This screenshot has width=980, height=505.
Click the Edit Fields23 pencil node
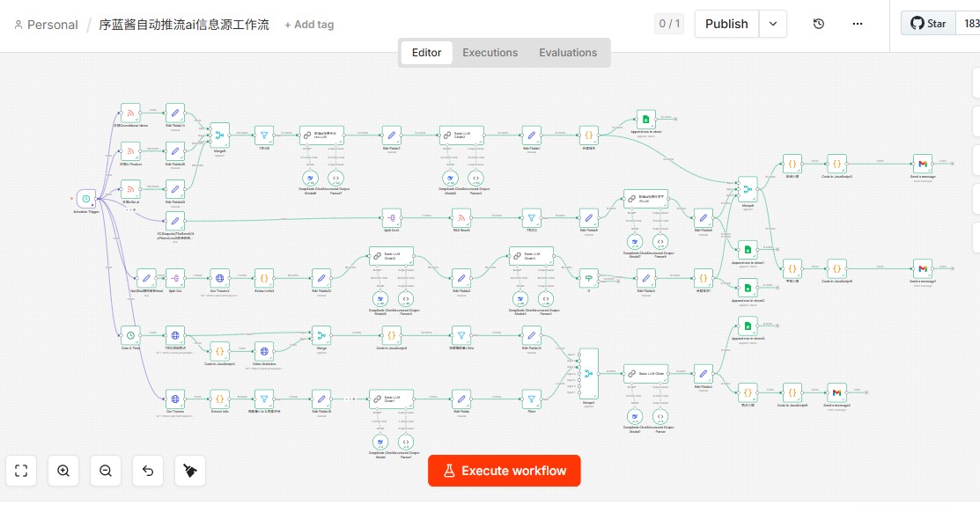pos(321,278)
